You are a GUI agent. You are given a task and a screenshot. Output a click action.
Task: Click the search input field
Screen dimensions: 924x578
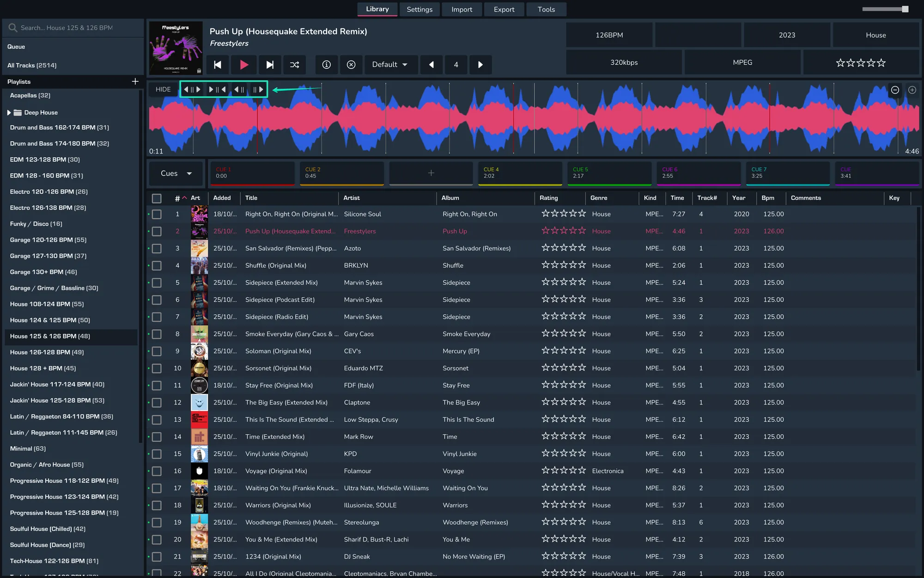click(x=74, y=28)
